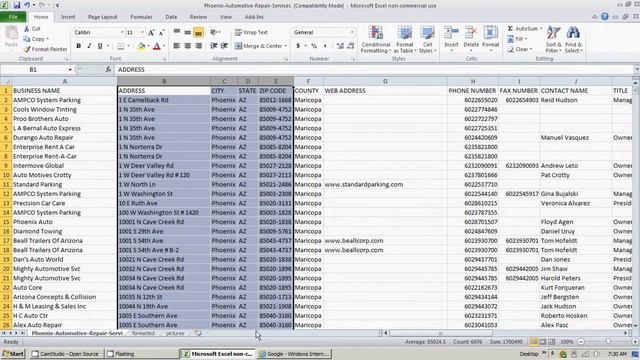This screenshot has width=640, height=360.
Task: Toggle Middle Align button
Action: click(x=187, y=32)
